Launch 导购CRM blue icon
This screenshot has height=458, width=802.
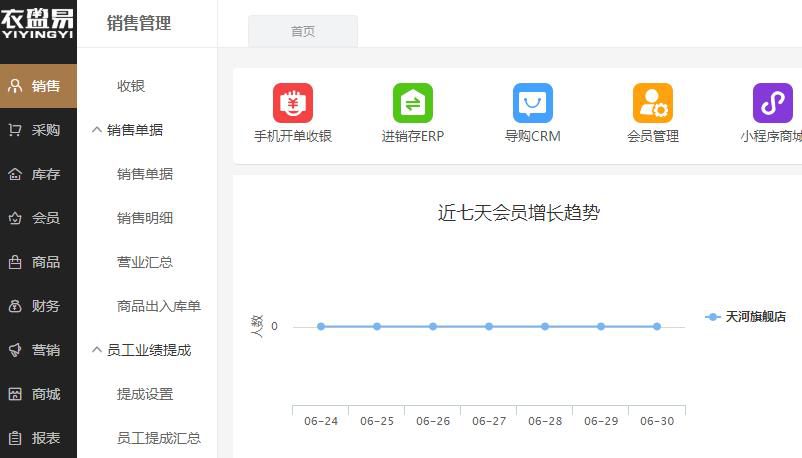(532, 103)
